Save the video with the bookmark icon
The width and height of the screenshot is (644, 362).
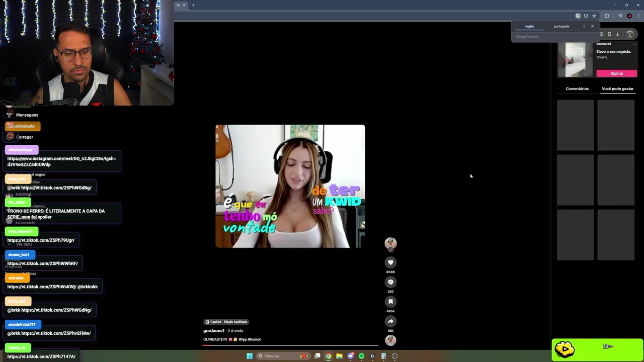390,302
